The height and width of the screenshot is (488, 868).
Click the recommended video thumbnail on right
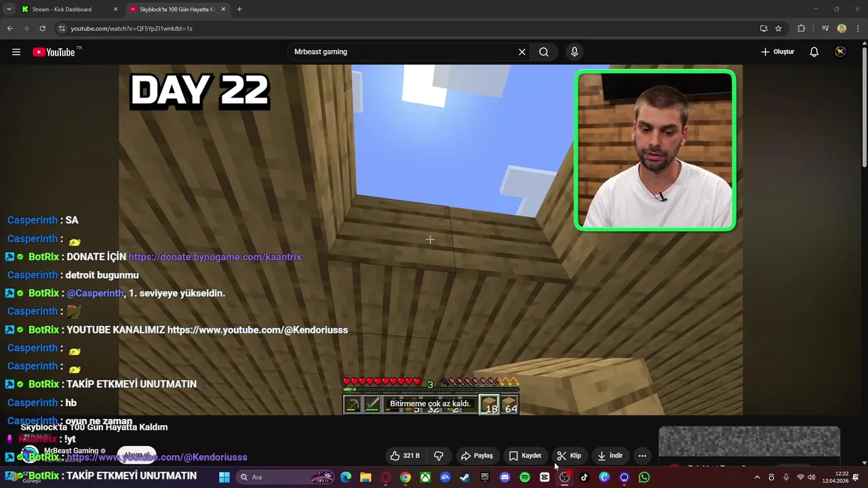(749, 443)
